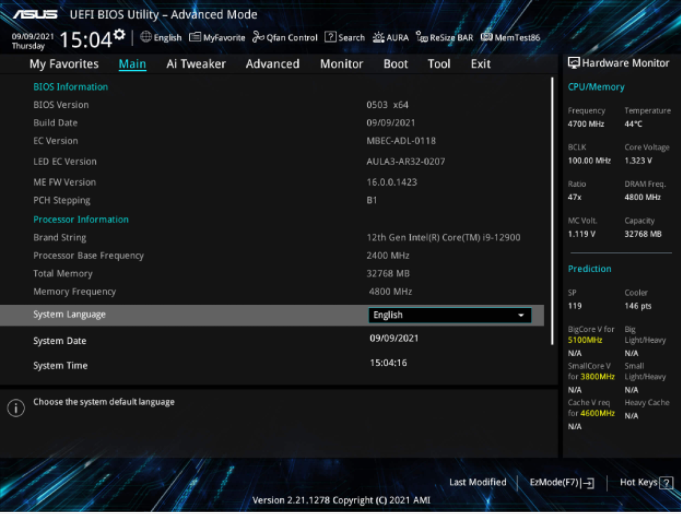Screen dimensions: 681x514
Task: Click the Core Voltage 1.323 V reading
Action: (x=638, y=161)
